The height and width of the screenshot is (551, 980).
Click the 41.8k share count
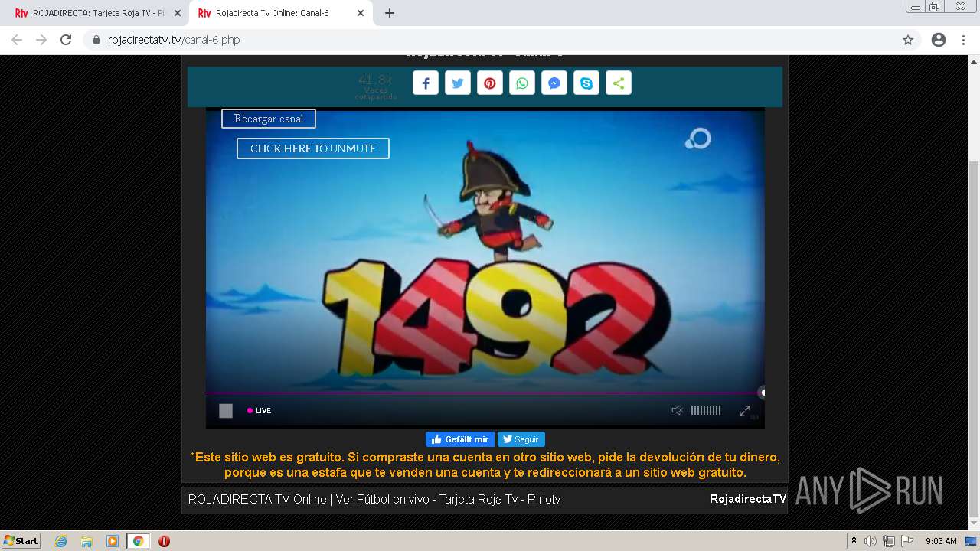pos(375,80)
